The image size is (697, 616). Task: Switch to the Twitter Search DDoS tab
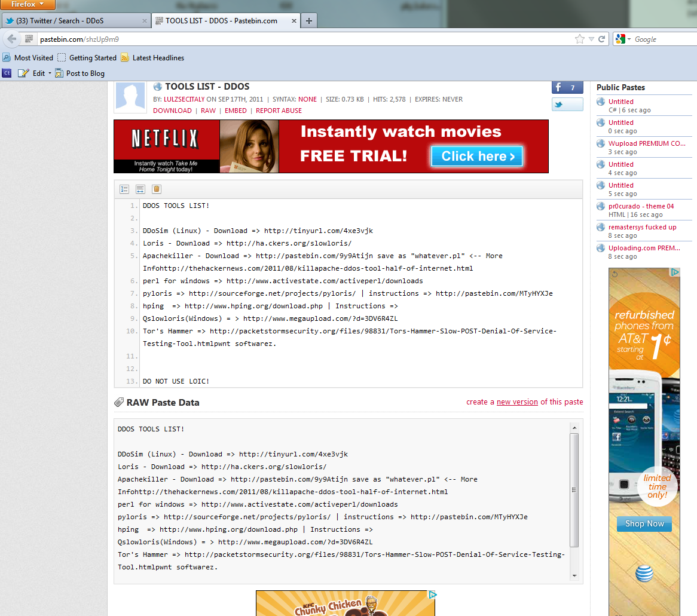(x=75, y=21)
